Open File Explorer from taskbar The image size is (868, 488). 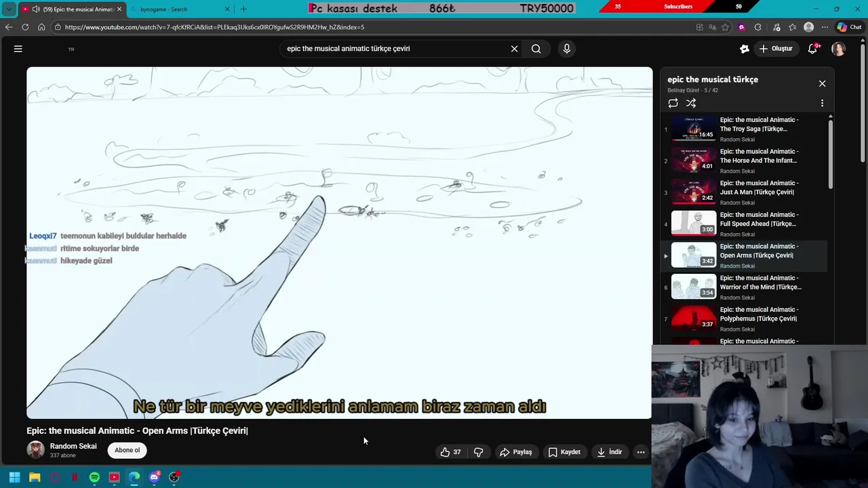pyautogui.click(x=35, y=477)
